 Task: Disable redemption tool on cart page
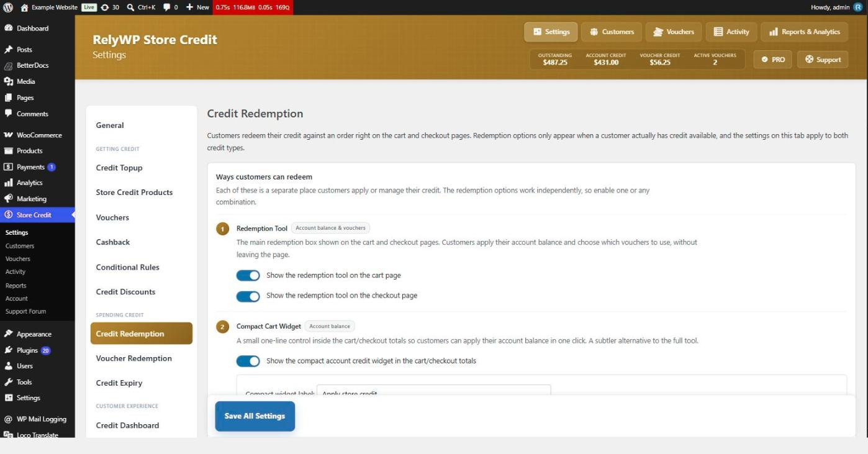tap(248, 275)
